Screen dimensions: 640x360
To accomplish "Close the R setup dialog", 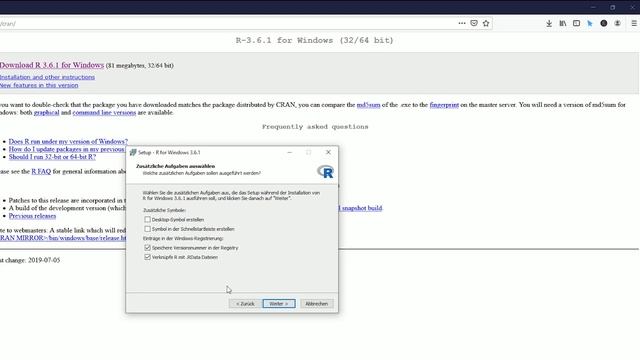I will (328, 152).
